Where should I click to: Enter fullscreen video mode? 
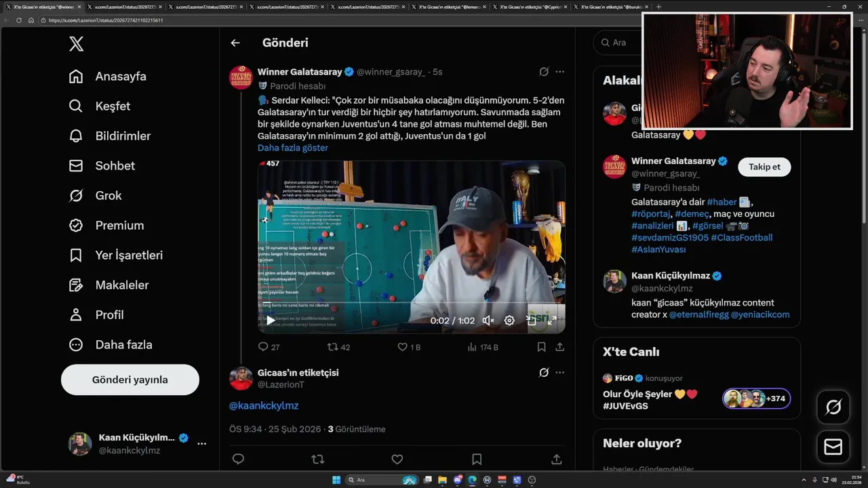tap(552, 321)
